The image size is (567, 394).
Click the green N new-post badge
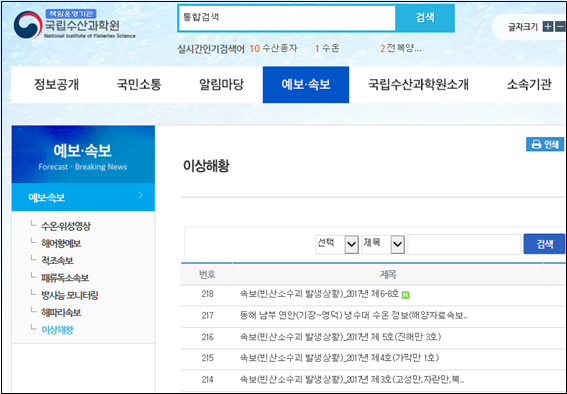click(405, 295)
